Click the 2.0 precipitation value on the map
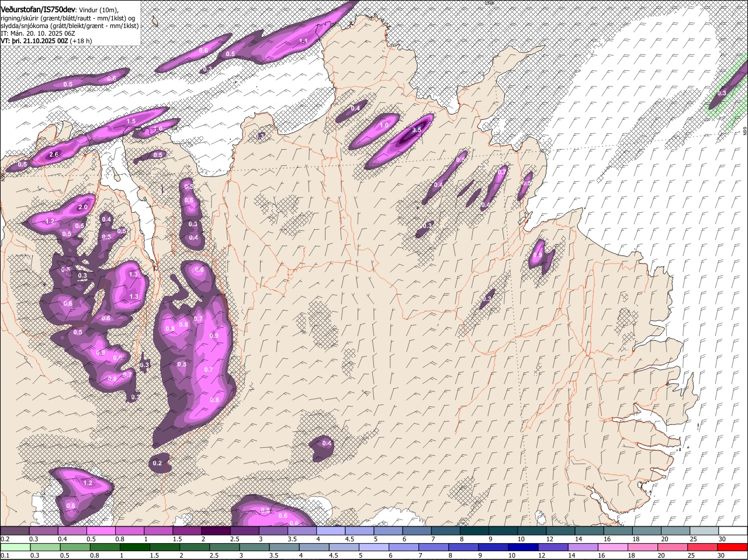The width and height of the screenshot is (748, 560). point(83,207)
